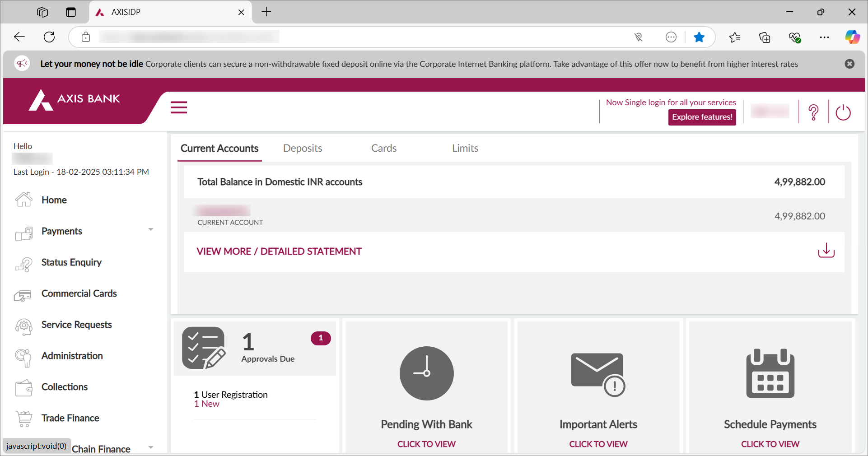The image size is (868, 456).
Task: Open browser Settings and more menu
Action: click(x=824, y=37)
